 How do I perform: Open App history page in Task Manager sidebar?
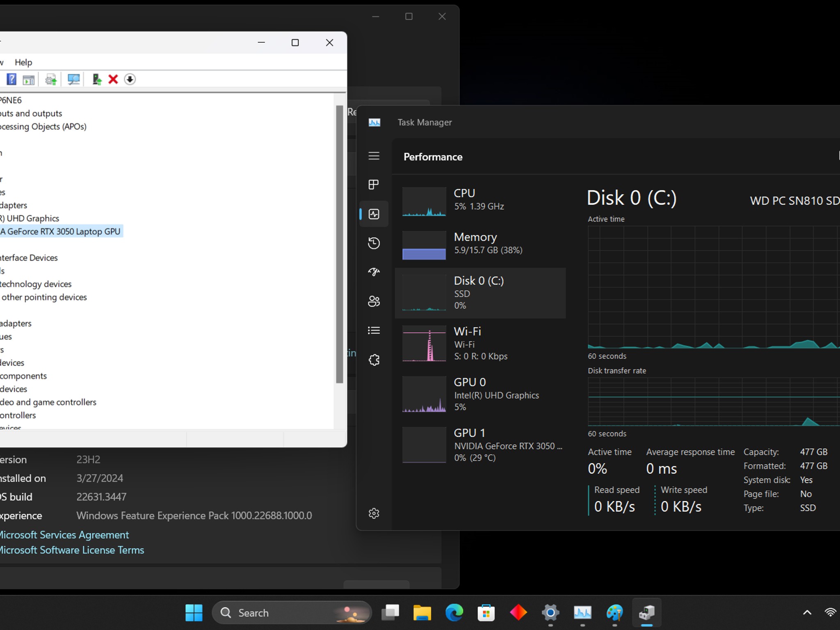coord(374,243)
